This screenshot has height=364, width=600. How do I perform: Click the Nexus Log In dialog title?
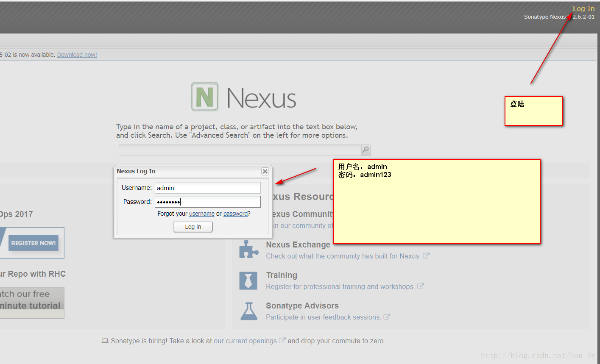coord(136,171)
